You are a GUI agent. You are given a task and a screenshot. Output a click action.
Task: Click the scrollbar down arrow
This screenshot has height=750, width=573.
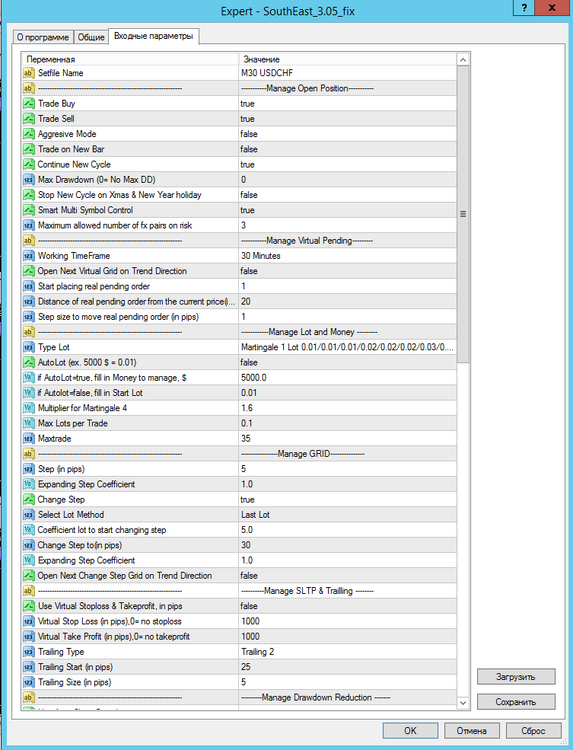click(463, 702)
